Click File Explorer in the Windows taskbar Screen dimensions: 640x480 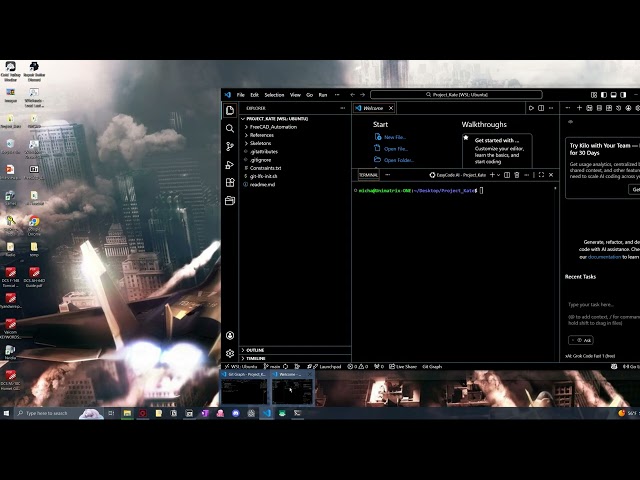(x=127, y=413)
